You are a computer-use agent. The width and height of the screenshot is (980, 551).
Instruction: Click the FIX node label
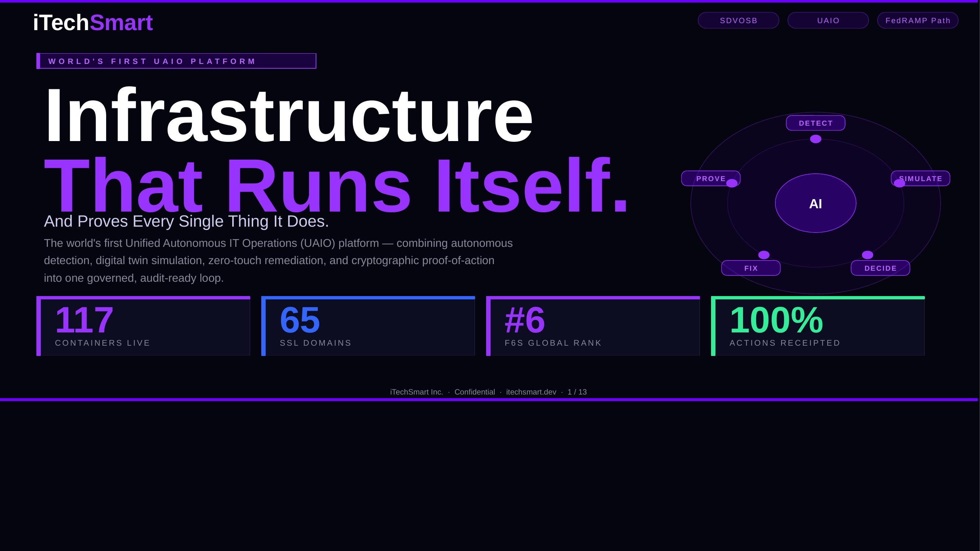point(751,268)
